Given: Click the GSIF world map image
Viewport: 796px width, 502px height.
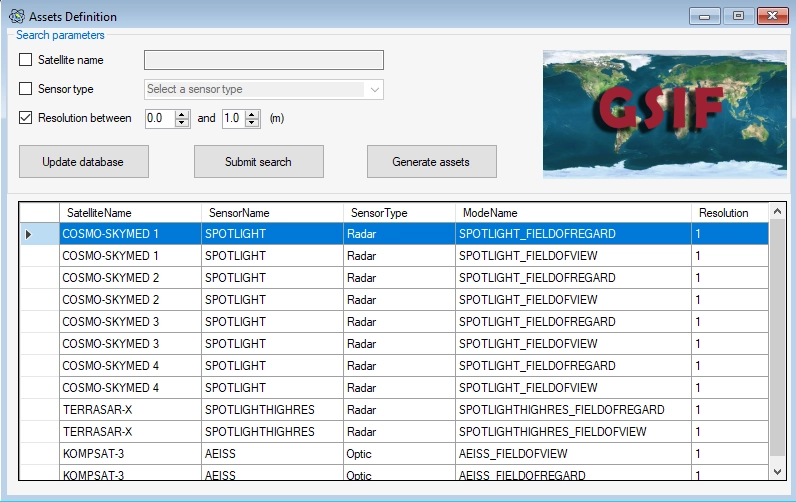Looking at the screenshot, I should pos(665,114).
